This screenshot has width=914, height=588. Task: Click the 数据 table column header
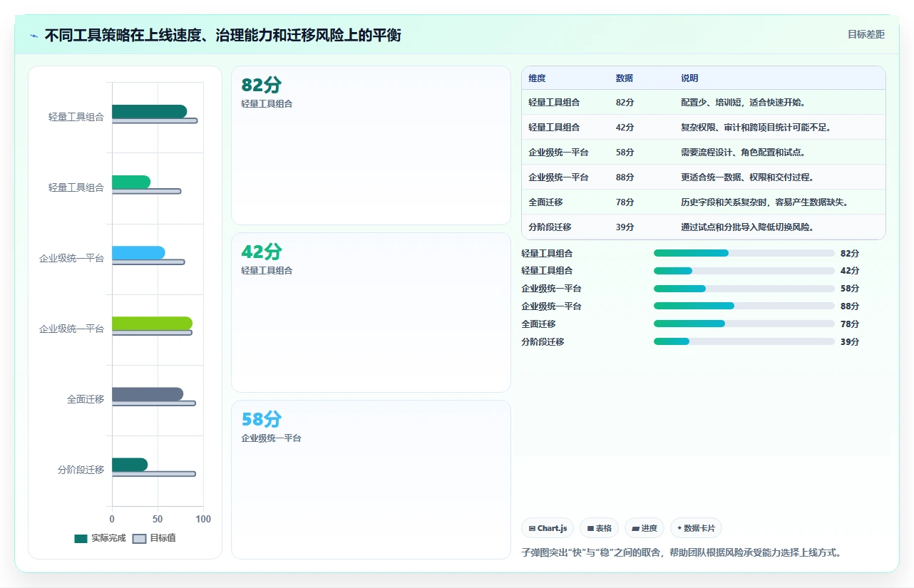point(625,78)
